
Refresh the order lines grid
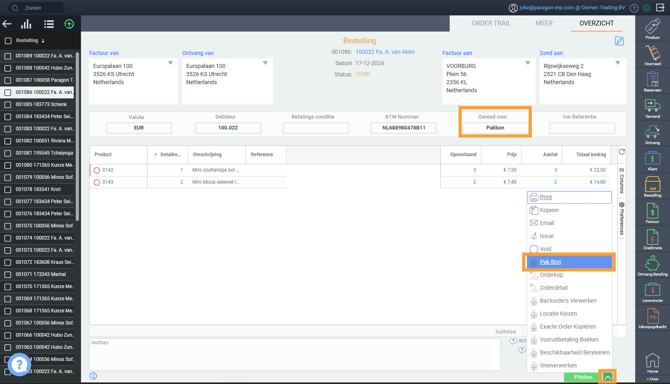[622, 152]
